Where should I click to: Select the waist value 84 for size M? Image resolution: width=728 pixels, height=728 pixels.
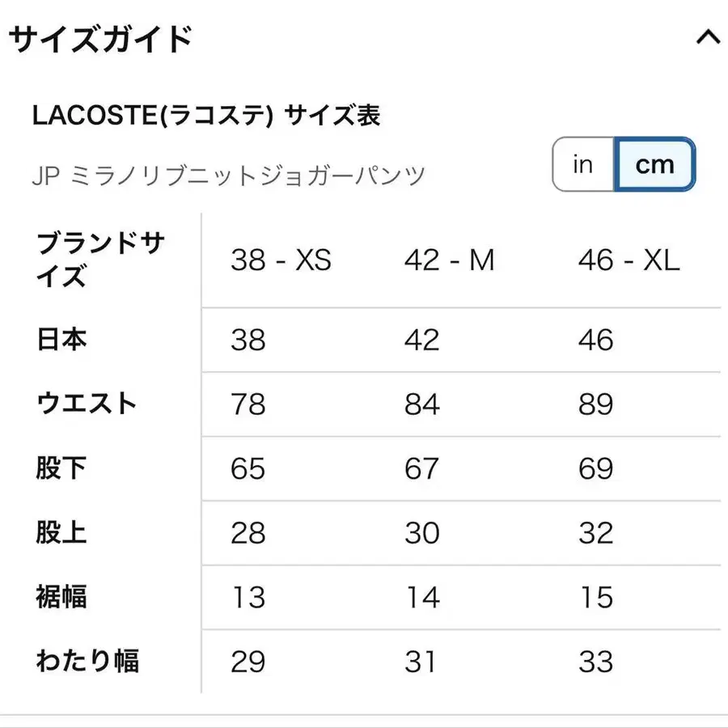[423, 404]
